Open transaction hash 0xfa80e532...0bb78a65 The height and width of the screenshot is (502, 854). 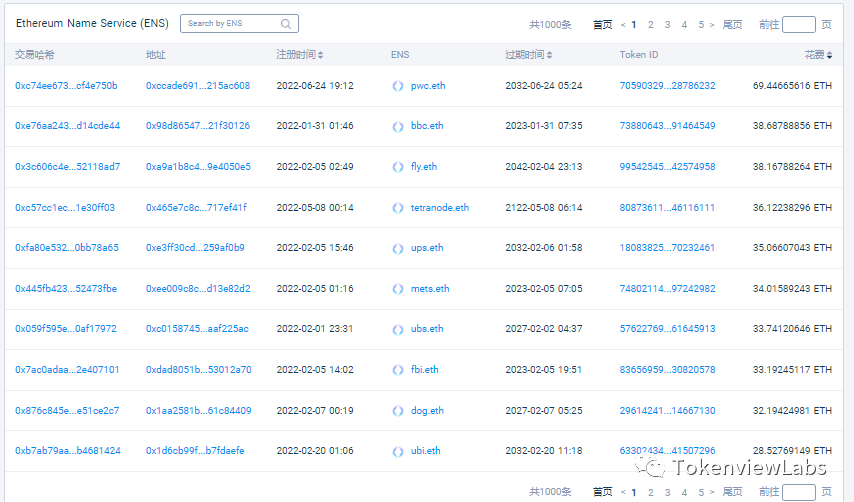point(67,248)
